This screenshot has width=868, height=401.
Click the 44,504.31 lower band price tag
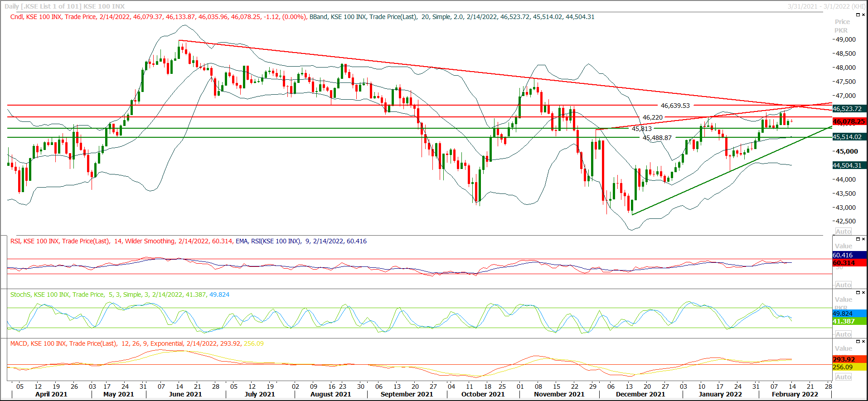[849, 165]
